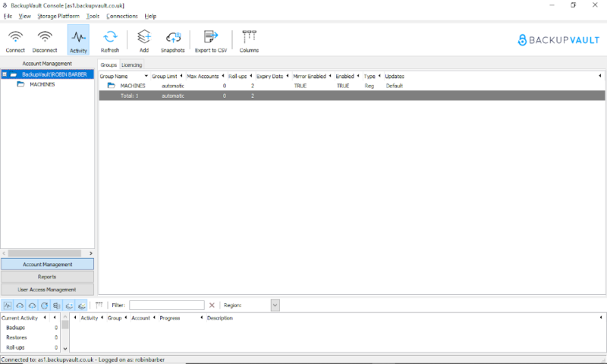The width and height of the screenshot is (607, 364).
Task: Refresh the groups list
Action: coord(110,39)
